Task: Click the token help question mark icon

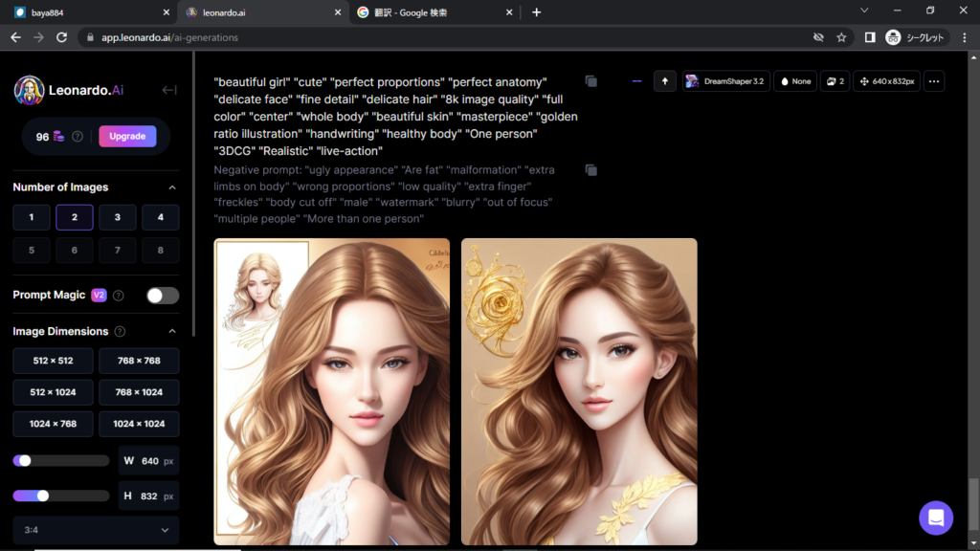Action: pos(78,137)
